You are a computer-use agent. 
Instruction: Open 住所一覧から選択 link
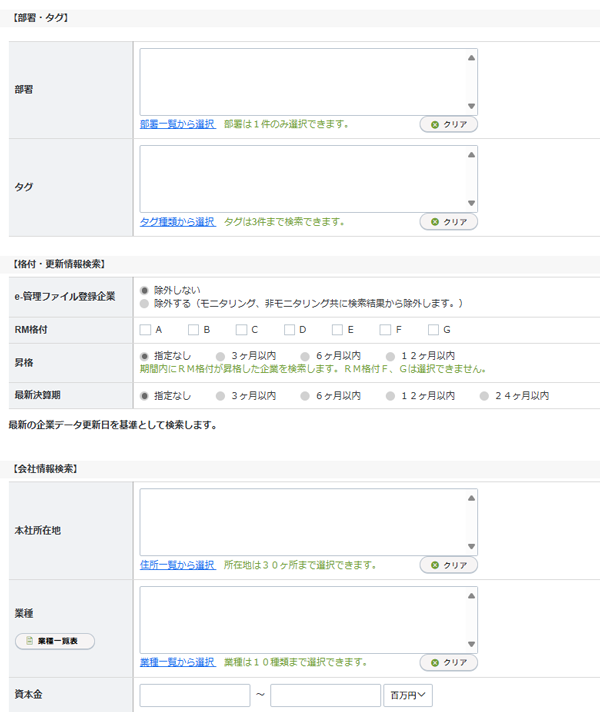tap(177, 565)
